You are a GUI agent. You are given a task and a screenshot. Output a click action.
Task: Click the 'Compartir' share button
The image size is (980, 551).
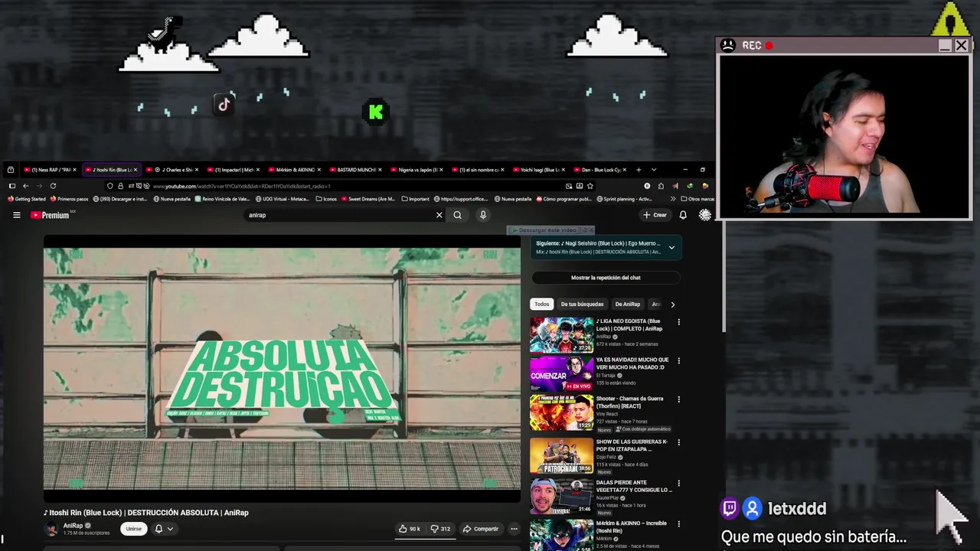coord(480,529)
